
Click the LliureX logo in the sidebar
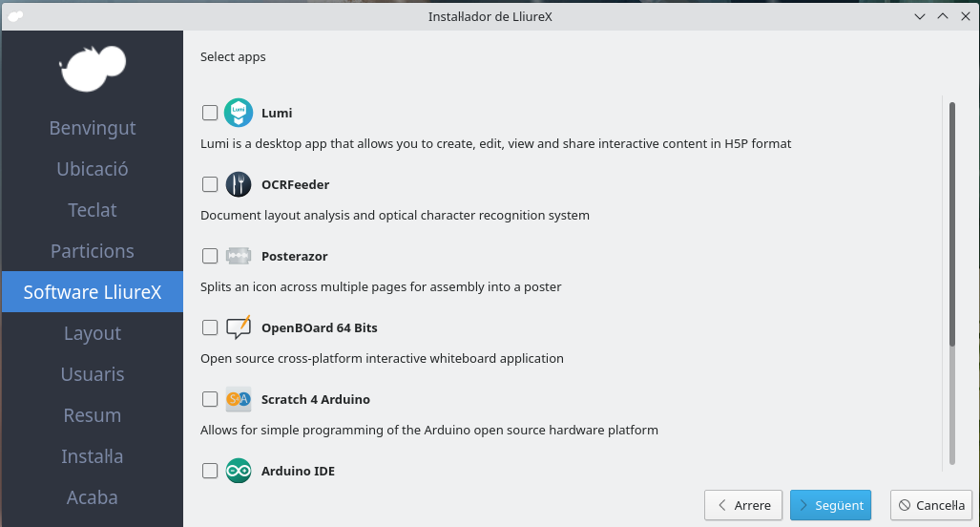93,68
